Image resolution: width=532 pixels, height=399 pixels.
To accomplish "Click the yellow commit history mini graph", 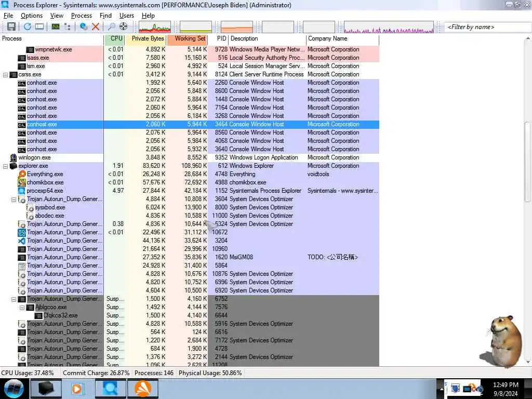I will 196,27.
